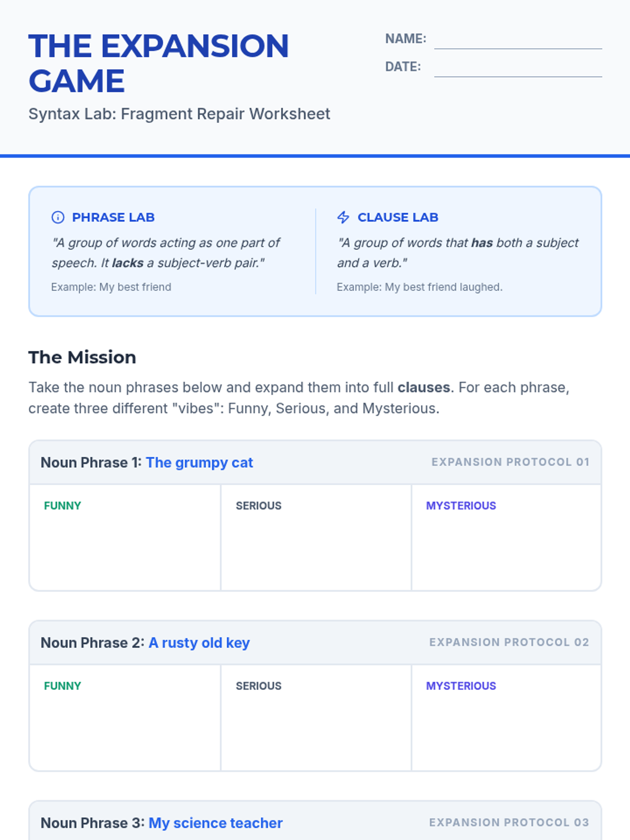The height and width of the screenshot is (840, 630).
Task: Click the CLAUSE LAB heading
Action: [x=398, y=217]
